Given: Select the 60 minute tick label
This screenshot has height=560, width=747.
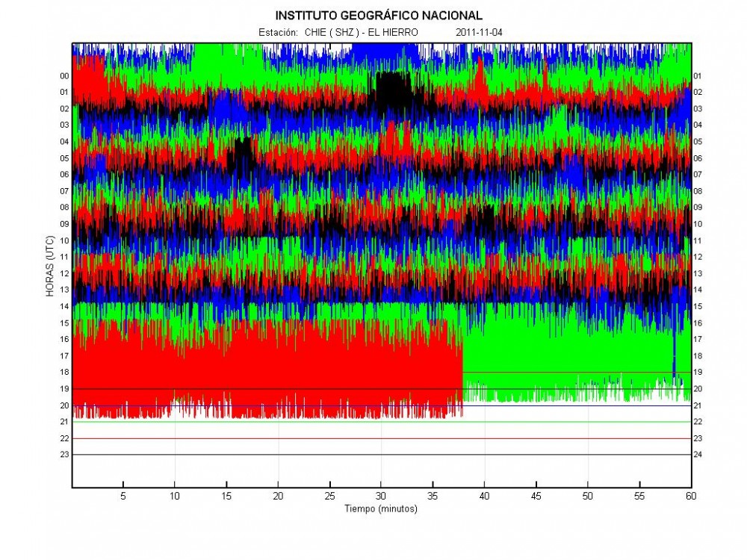Looking at the screenshot, I should tap(691, 496).
